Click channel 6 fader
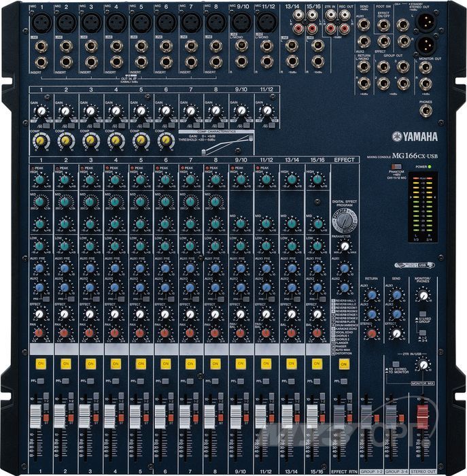The height and width of the screenshot is (476, 467). coord(160,416)
